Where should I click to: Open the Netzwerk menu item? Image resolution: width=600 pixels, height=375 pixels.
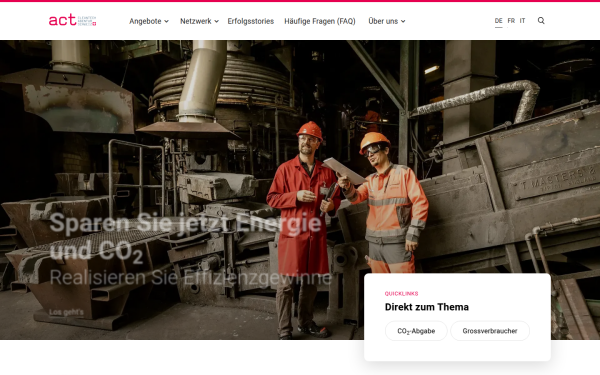196,21
